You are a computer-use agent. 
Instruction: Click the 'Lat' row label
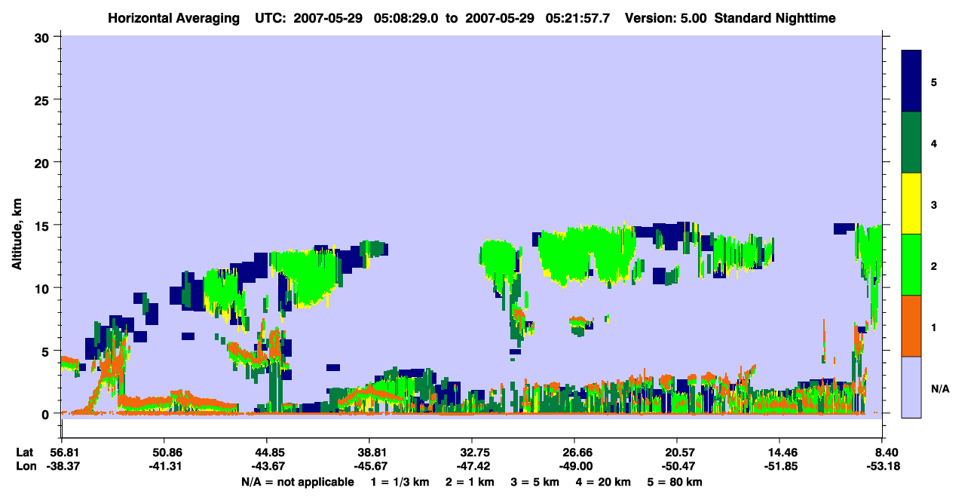pyautogui.click(x=24, y=452)
